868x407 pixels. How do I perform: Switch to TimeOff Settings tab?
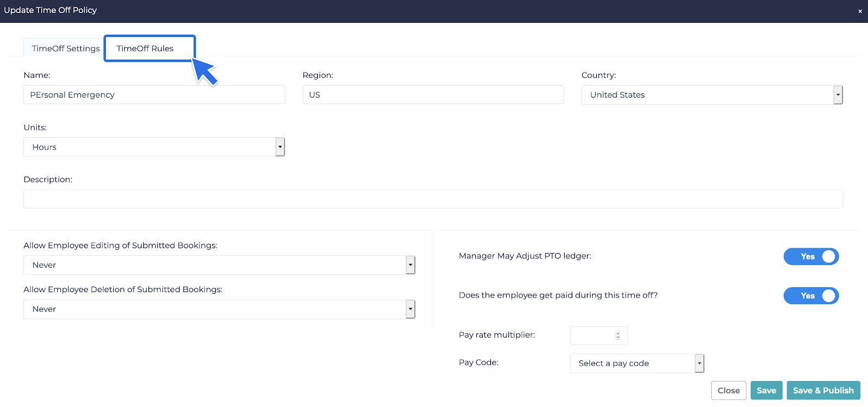click(66, 48)
